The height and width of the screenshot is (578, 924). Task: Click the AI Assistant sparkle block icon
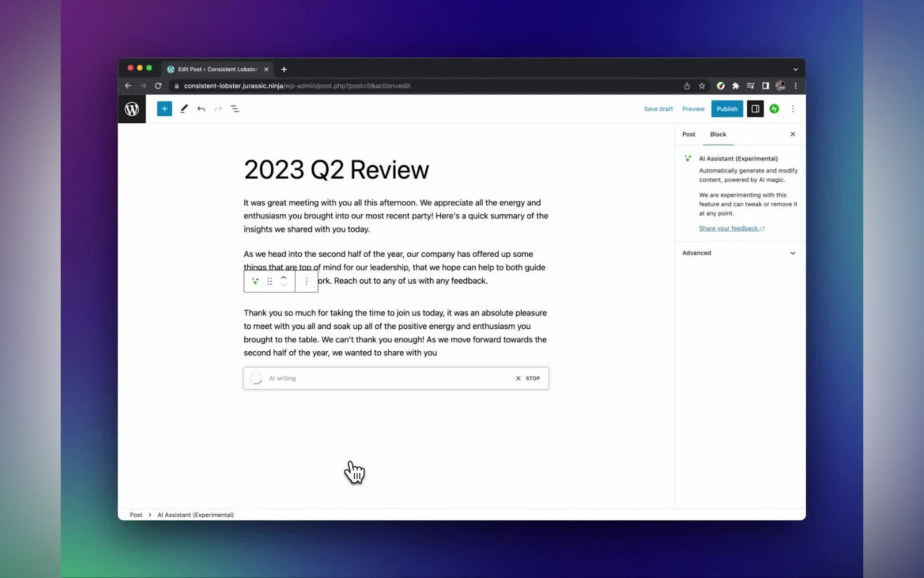pyautogui.click(x=255, y=281)
